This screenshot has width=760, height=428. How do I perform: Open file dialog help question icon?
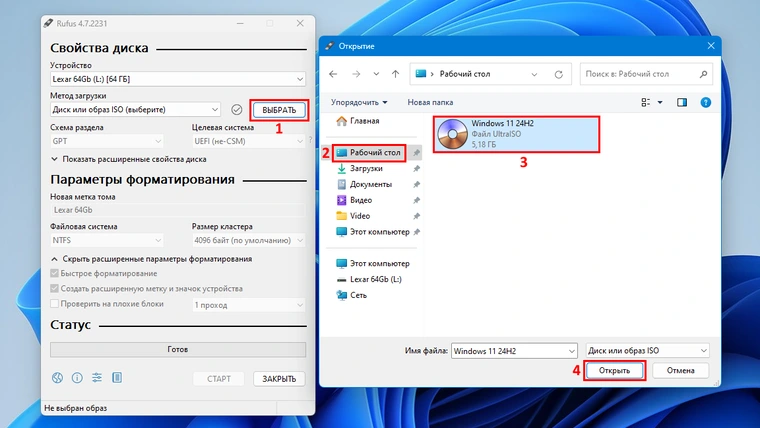[x=706, y=102]
